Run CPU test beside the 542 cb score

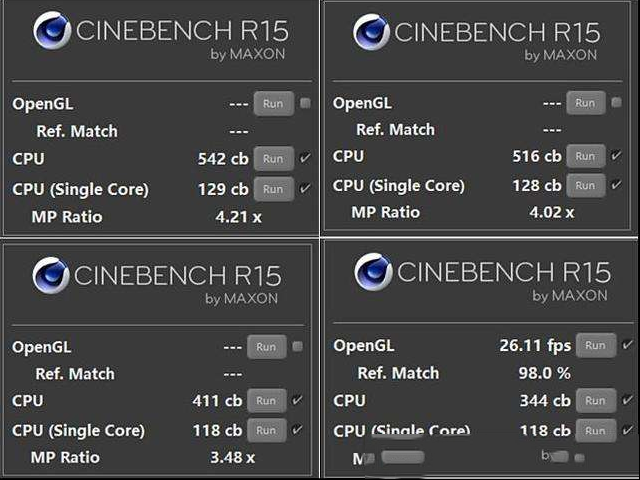point(273,158)
